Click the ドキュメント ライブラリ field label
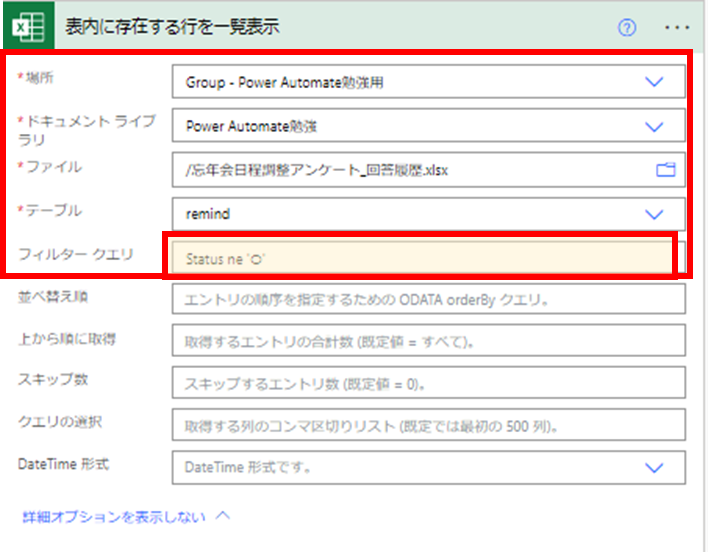This screenshot has height=552, width=708. point(87,130)
